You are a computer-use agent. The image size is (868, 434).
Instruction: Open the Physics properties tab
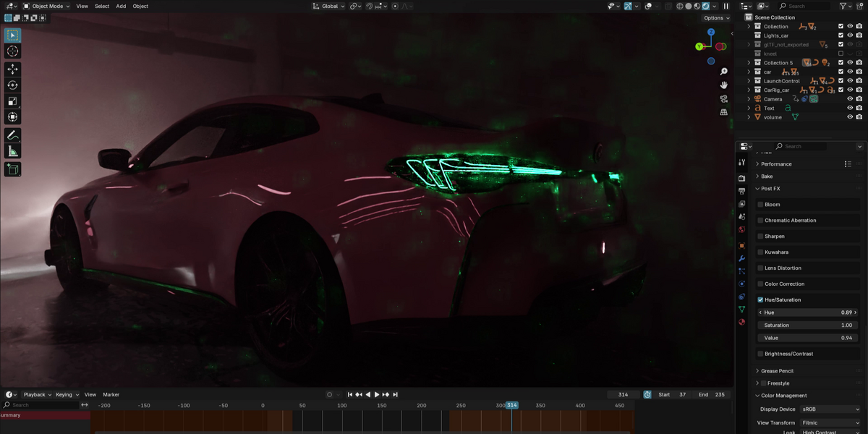click(x=741, y=284)
